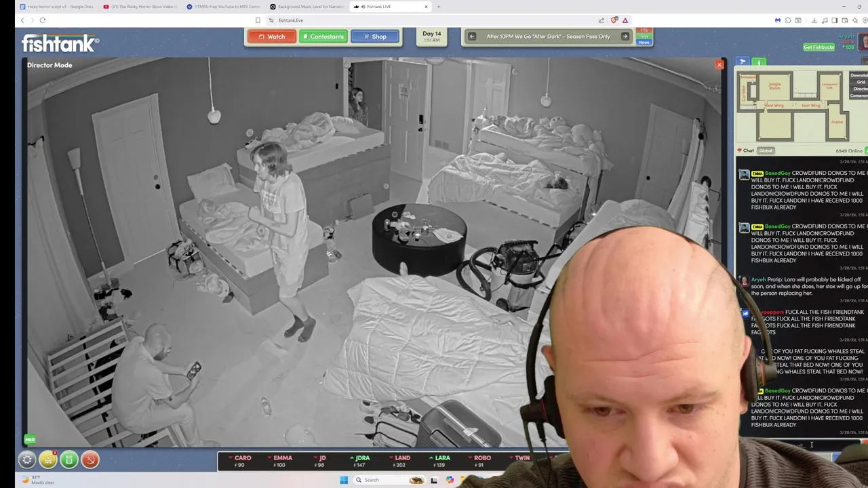Screen dimensions: 868x488
Task: Click the red hammer-and-sickle round icon
Action: tap(90, 460)
